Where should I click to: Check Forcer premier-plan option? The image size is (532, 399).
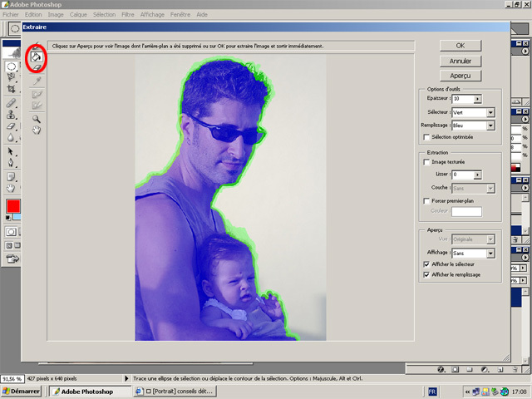click(426, 201)
